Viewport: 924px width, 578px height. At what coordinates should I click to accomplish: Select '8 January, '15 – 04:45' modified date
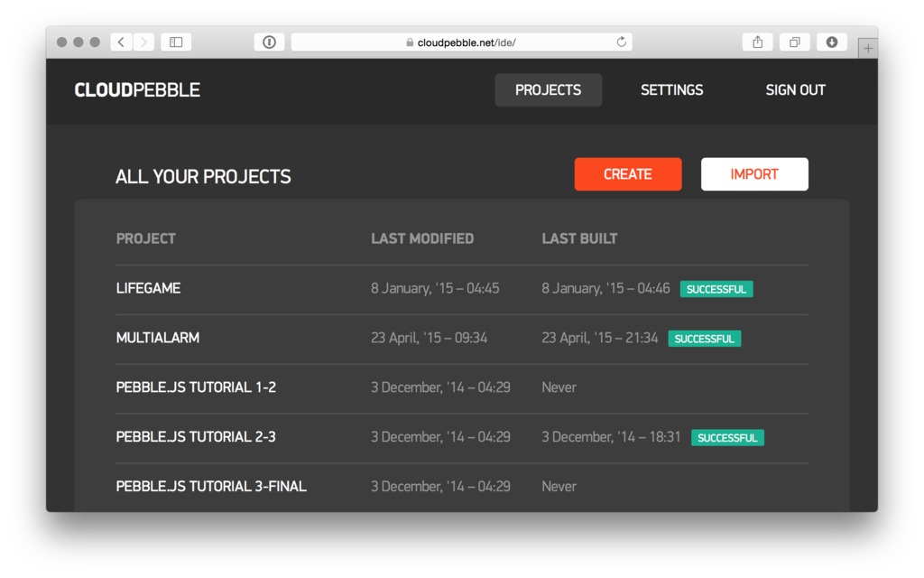pos(435,288)
